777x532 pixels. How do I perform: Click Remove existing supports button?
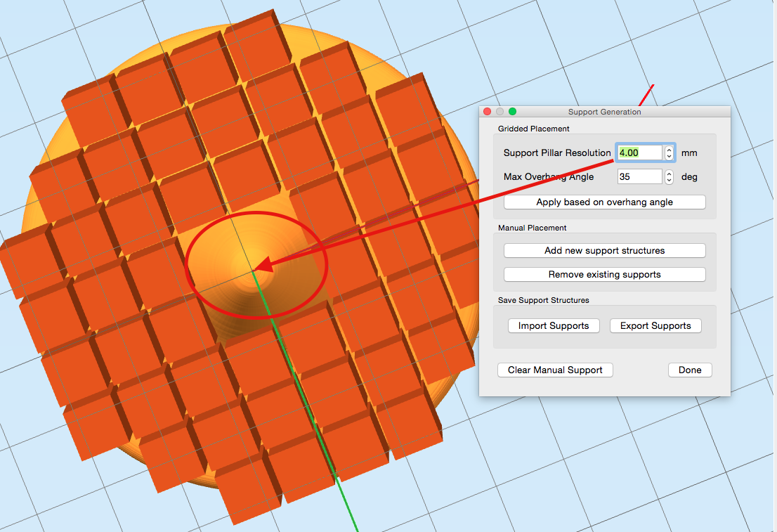pyautogui.click(x=605, y=274)
